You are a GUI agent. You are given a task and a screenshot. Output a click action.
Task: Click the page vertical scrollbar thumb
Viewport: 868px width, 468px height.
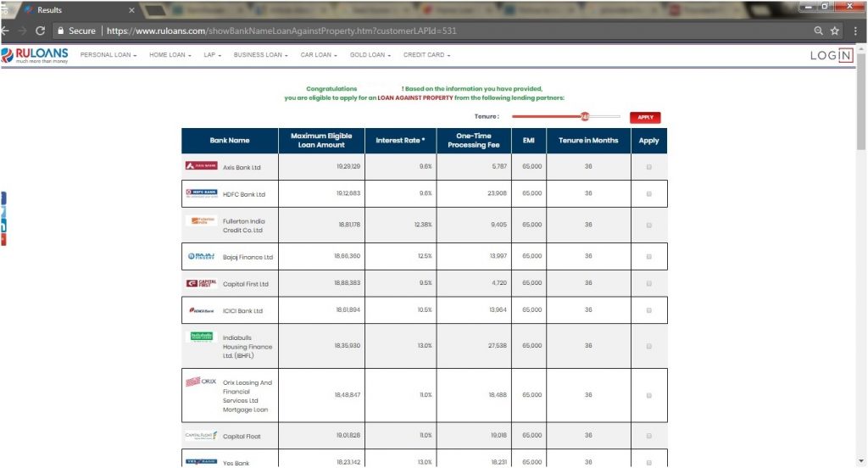coord(861,100)
